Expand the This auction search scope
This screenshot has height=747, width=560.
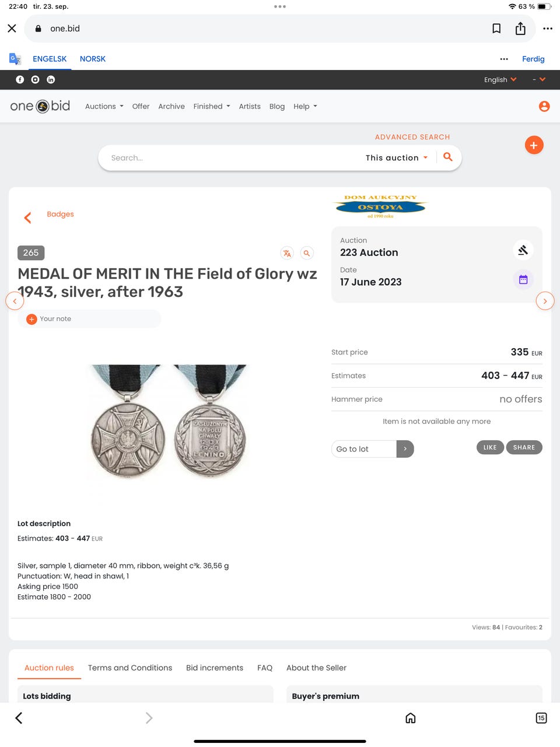[397, 157]
